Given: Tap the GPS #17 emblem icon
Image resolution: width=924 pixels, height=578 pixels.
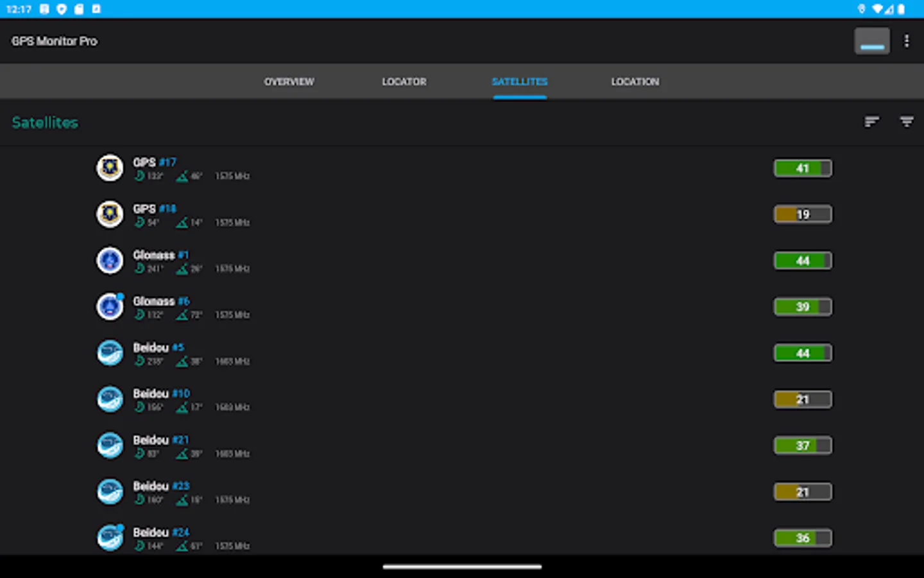Looking at the screenshot, I should point(110,168).
